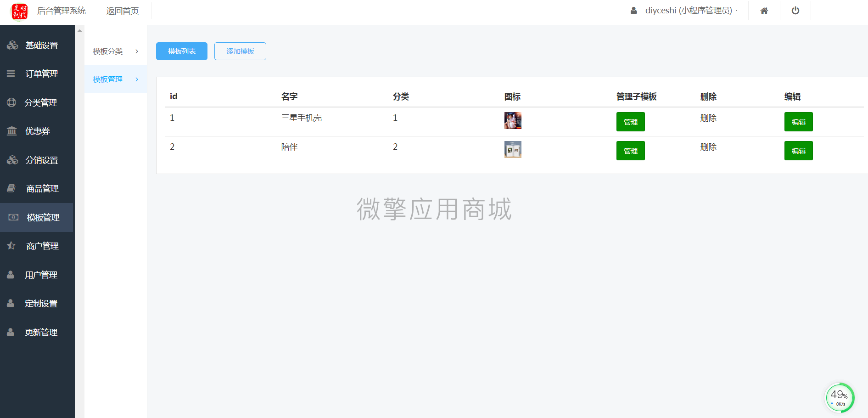868x418 pixels.
Task: Expand the 模板管理 submenu chevron arrow
Action: pyautogui.click(x=137, y=79)
